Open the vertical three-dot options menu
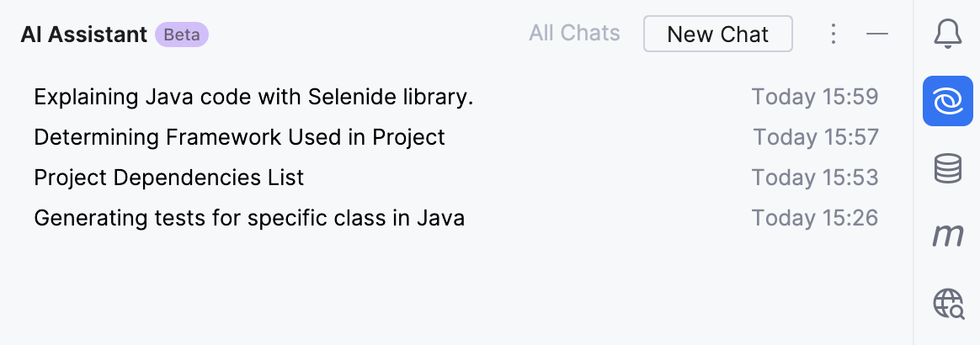980x345 pixels. tap(833, 34)
